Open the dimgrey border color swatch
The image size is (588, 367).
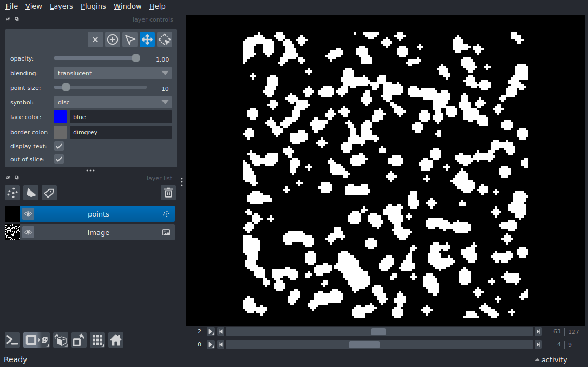(60, 132)
